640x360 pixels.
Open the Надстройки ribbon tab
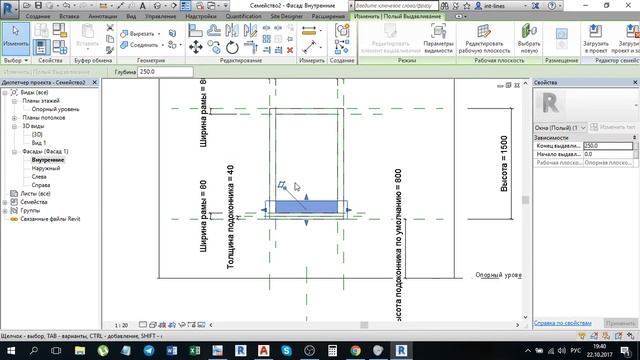coord(201,16)
